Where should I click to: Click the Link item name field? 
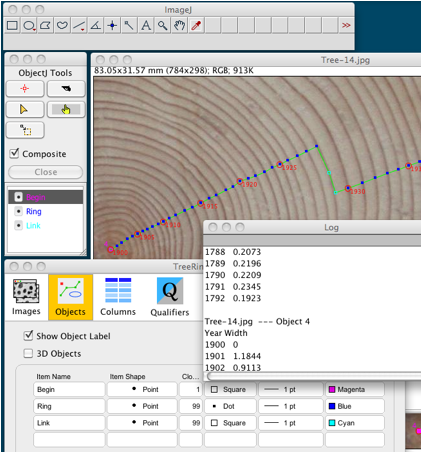click(x=69, y=423)
